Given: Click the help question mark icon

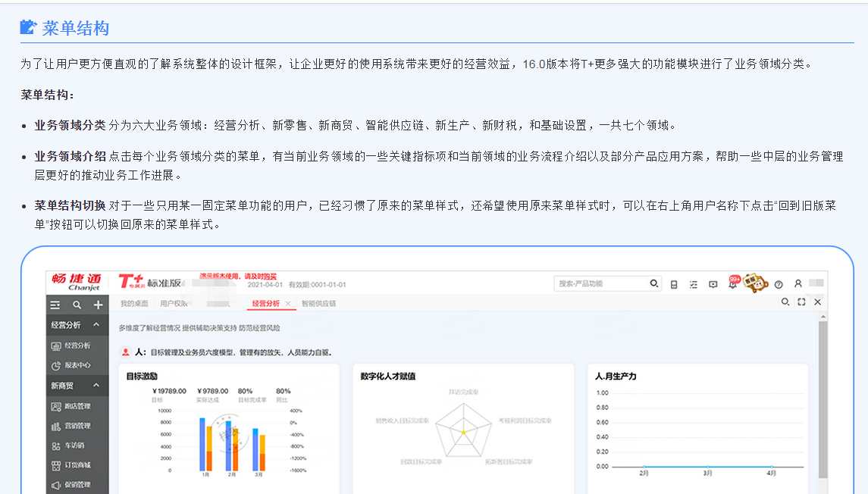Looking at the screenshot, I should point(779,284).
